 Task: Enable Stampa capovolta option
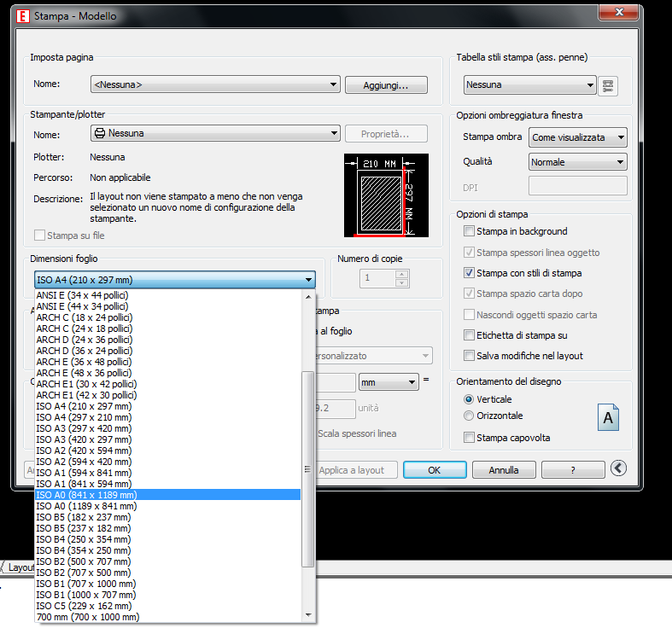point(469,438)
